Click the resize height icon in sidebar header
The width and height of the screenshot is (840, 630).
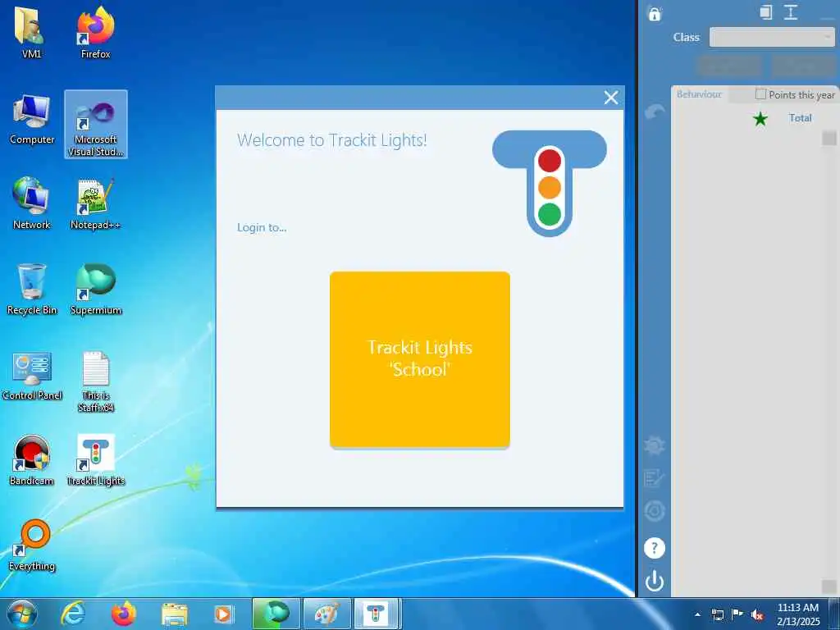click(x=791, y=12)
